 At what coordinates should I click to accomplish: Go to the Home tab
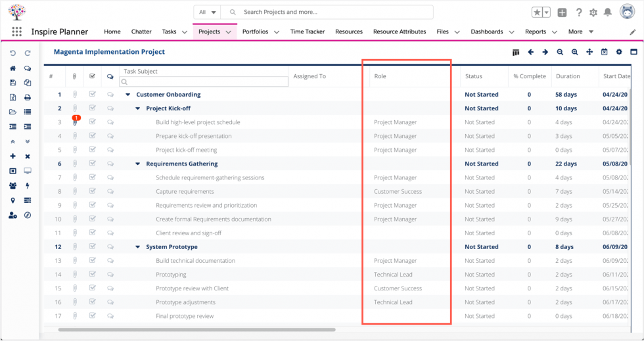click(112, 32)
